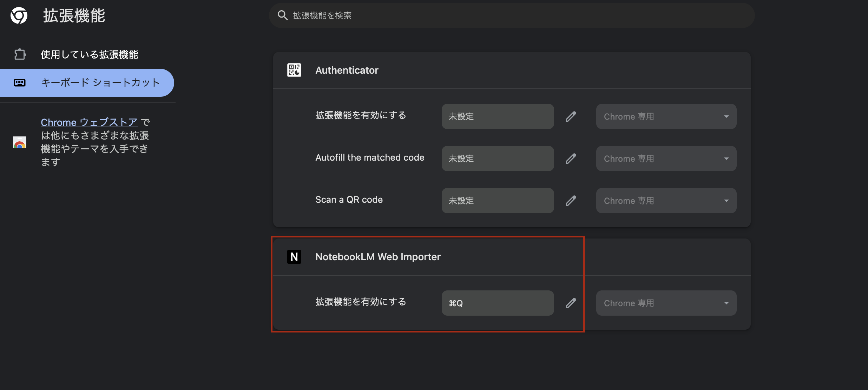This screenshot has width=868, height=390.
Task: Click 未設定 field for Scan a QR code
Action: (x=497, y=201)
